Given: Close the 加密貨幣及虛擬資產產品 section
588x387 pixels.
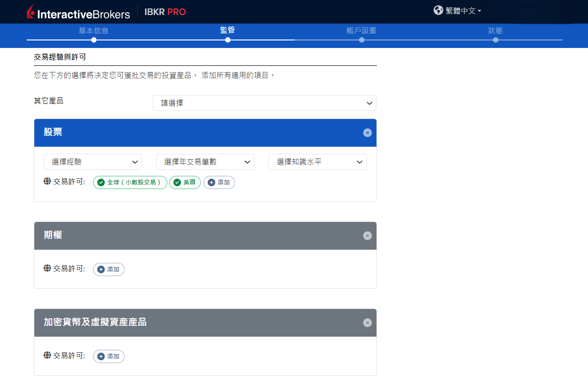Looking at the screenshot, I should pos(367,323).
